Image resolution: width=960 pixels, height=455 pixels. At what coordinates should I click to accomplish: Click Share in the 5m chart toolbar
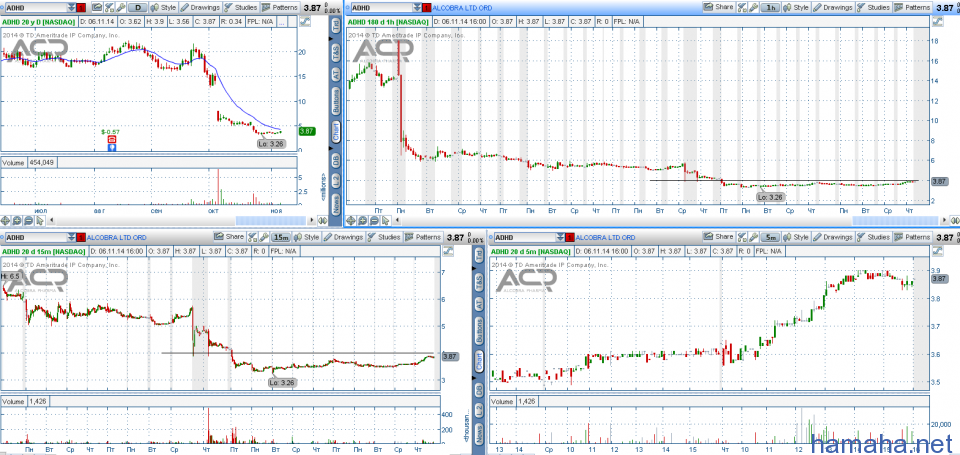718,236
